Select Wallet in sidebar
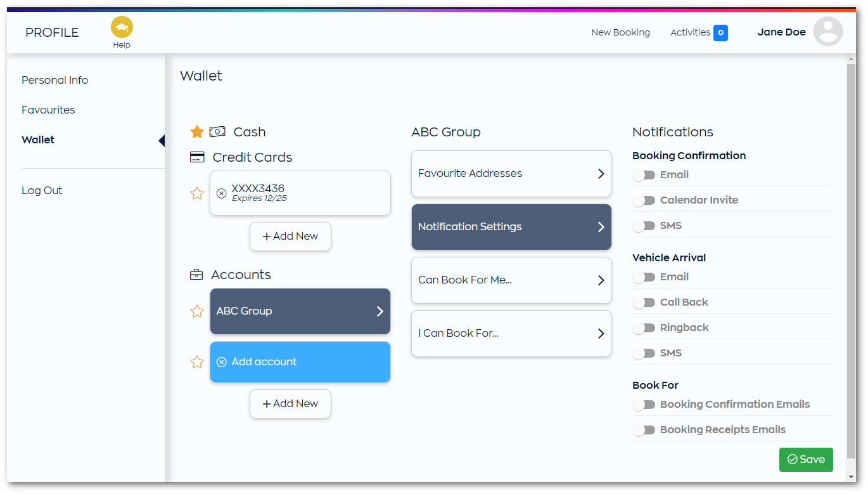Screen dimensions: 868x494 tap(38, 140)
